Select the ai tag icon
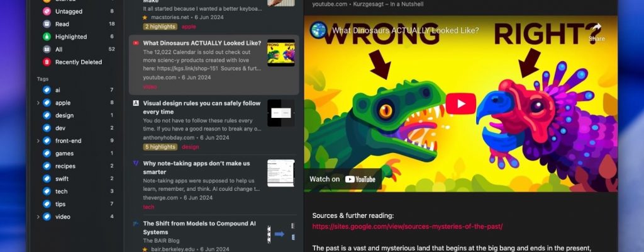Image resolution: width=644 pixels, height=252 pixels. [47, 90]
